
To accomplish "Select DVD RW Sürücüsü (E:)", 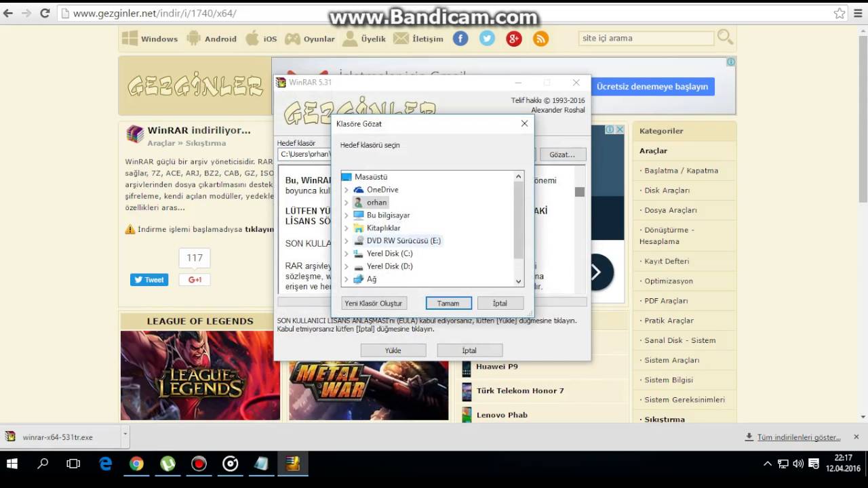I will [x=403, y=241].
